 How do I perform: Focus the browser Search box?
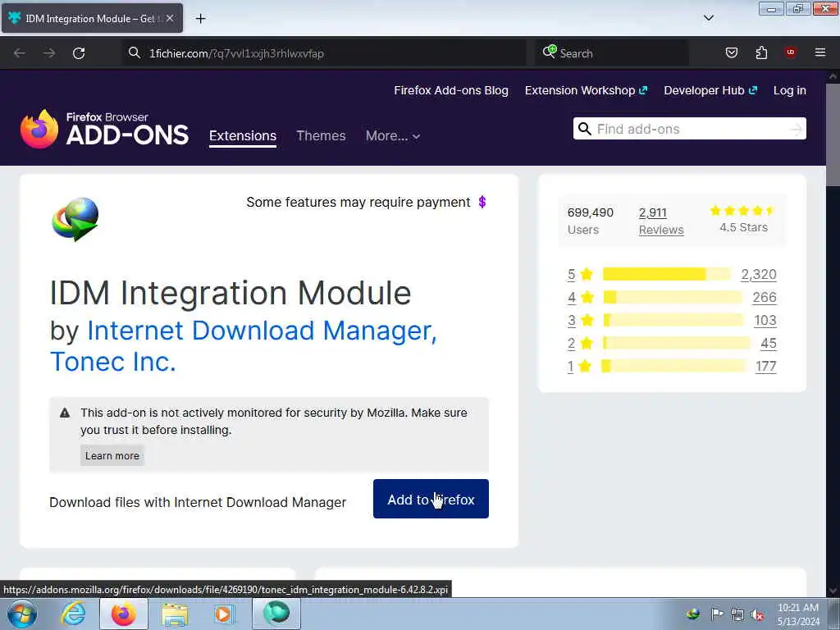(610, 53)
